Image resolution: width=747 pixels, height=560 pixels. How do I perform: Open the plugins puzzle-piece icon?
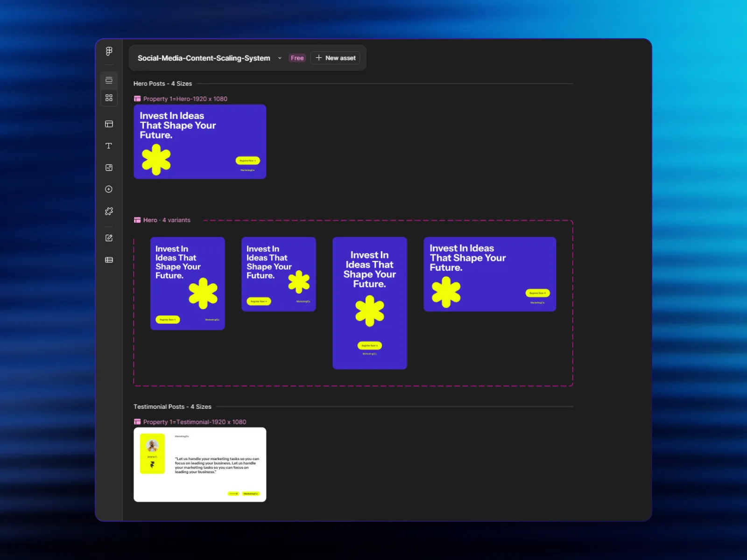point(109,211)
